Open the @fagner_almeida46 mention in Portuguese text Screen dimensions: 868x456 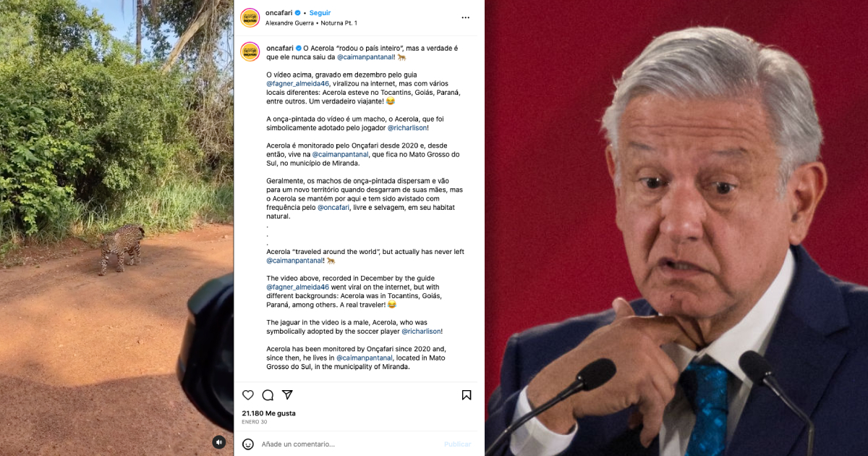tap(297, 83)
